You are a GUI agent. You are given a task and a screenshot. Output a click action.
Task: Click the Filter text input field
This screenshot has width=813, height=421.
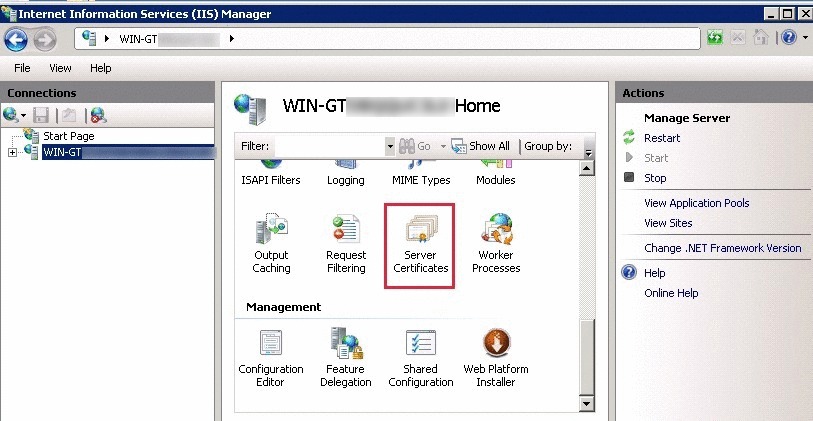click(x=328, y=146)
